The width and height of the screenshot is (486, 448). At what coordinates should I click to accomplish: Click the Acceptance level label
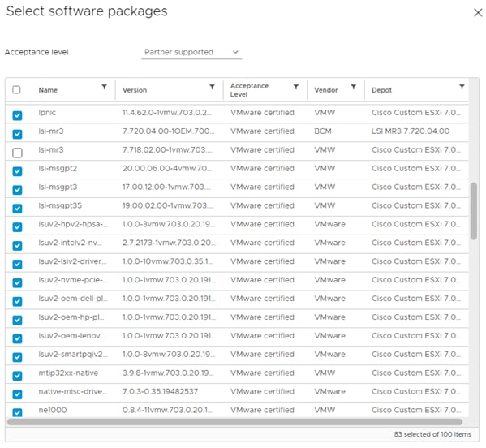[37, 52]
